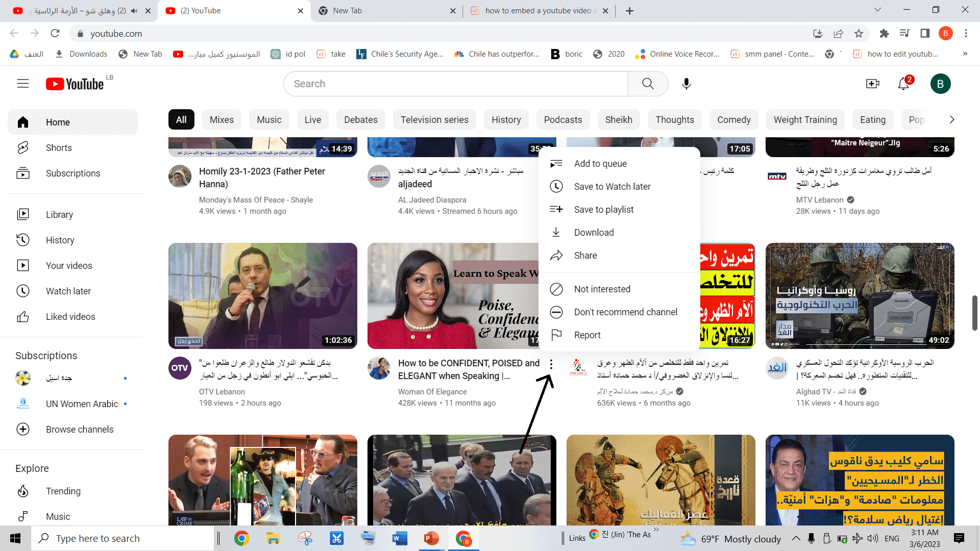Expand the bookmarks bar overflow chevron
Screen dimensions: 980x551
(965, 54)
